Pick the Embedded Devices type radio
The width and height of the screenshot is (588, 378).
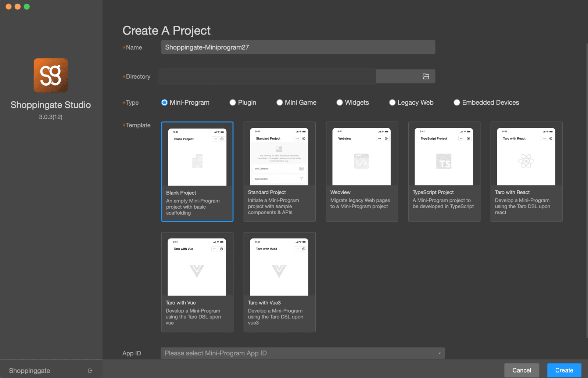457,102
